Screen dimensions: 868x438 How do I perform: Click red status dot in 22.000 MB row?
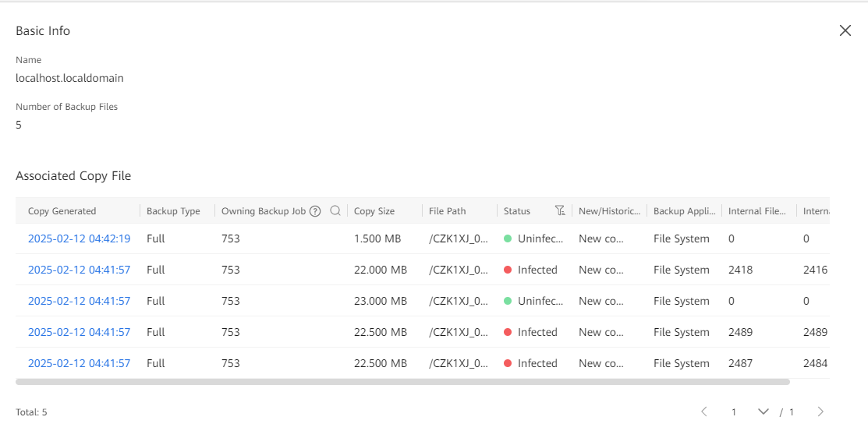tap(508, 270)
